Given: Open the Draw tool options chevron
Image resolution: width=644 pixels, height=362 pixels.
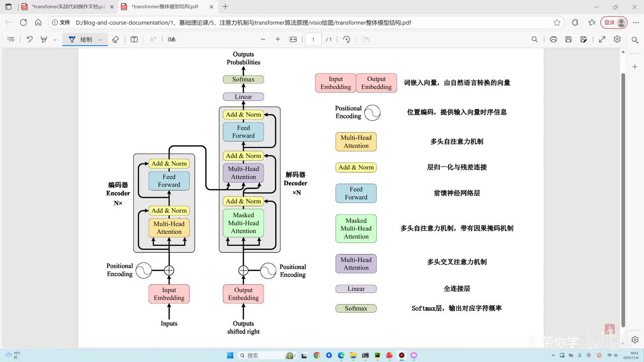Looking at the screenshot, I should [x=101, y=39].
